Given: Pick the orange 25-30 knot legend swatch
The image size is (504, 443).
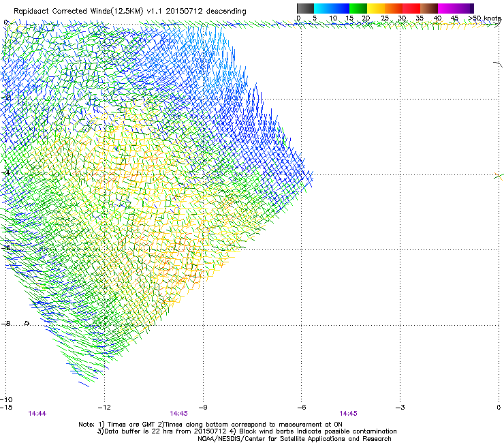Looking at the screenshot, I should pyautogui.click(x=394, y=8).
